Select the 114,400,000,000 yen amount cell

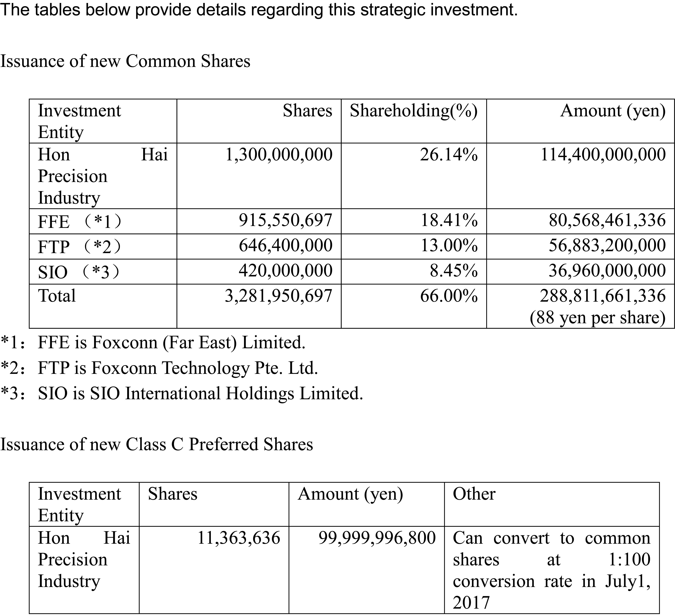pyautogui.click(x=603, y=155)
